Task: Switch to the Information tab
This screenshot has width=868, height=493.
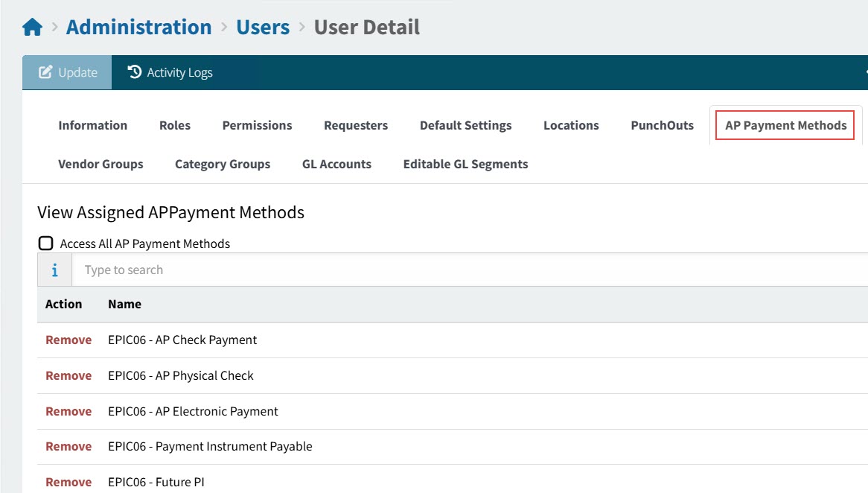Action: pyautogui.click(x=92, y=125)
